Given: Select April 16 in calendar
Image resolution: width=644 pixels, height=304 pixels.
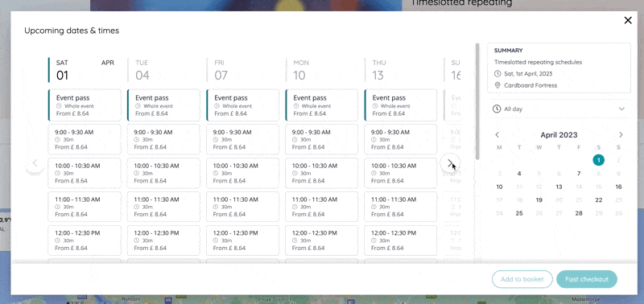Looking at the screenshot, I should pyautogui.click(x=618, y=187).
